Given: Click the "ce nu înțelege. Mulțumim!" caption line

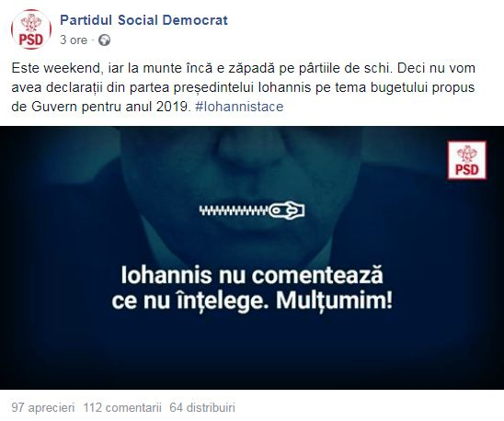Looking at the screenshot, I should pyautogui.click(x=252, y=301).
